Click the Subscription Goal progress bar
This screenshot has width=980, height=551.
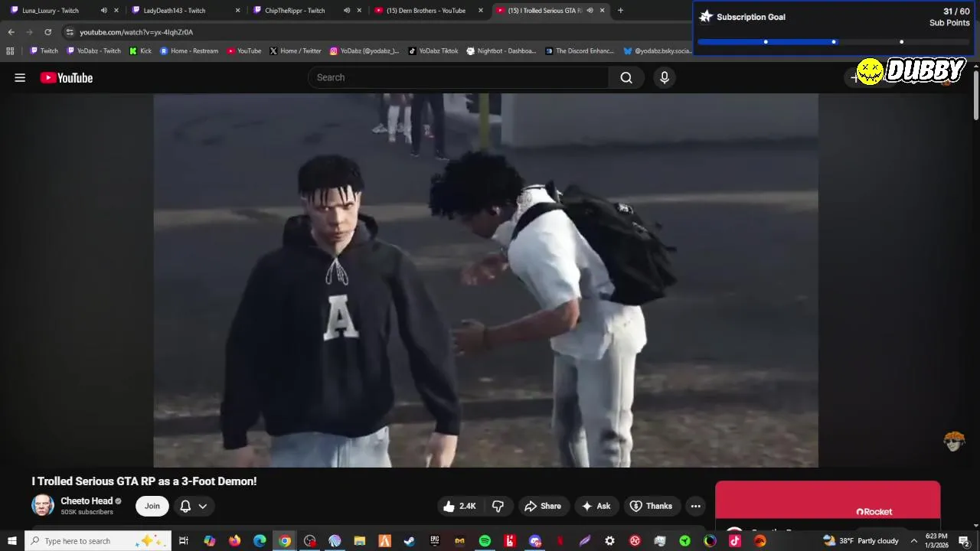834,41
